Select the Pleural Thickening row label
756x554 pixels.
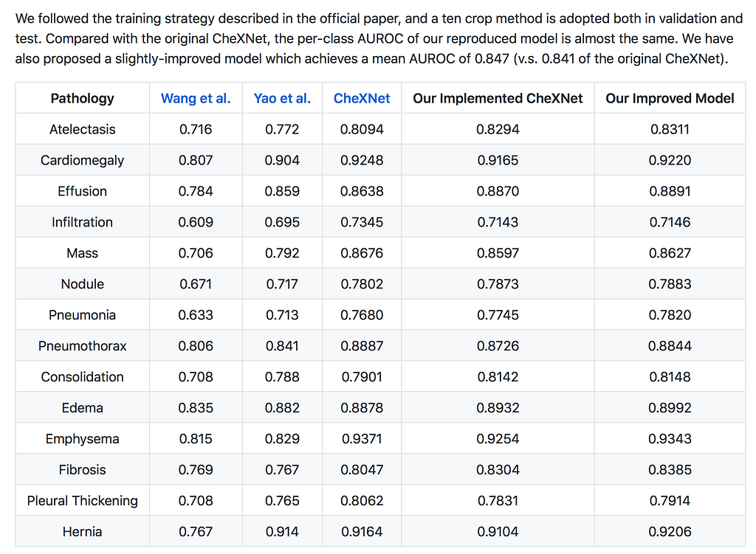[82, 501]
